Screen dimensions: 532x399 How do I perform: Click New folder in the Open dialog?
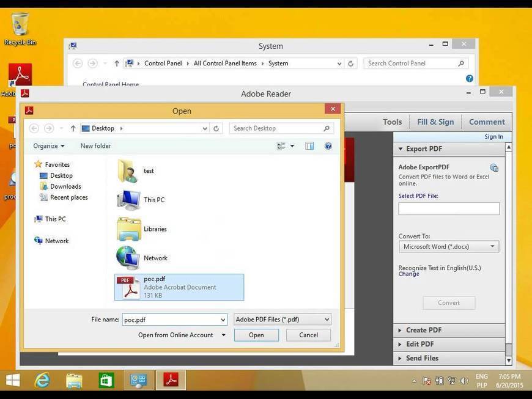(x=95, y=146)
